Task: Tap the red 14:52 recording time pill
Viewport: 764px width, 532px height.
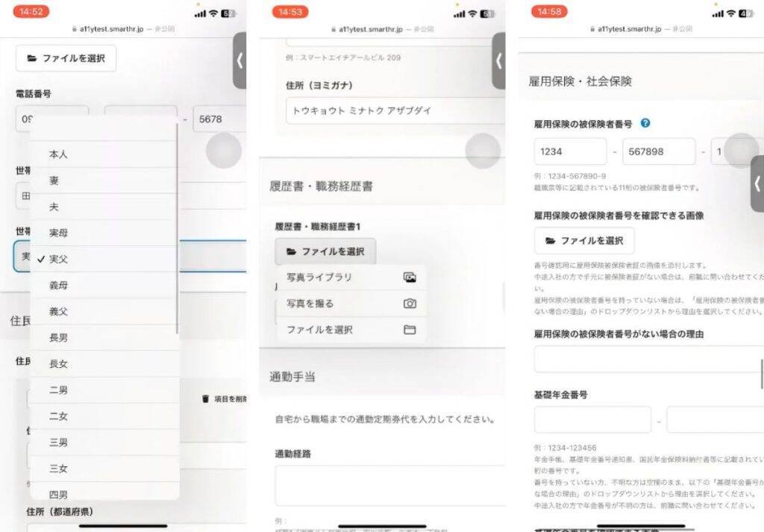Action: coord(31,12)
